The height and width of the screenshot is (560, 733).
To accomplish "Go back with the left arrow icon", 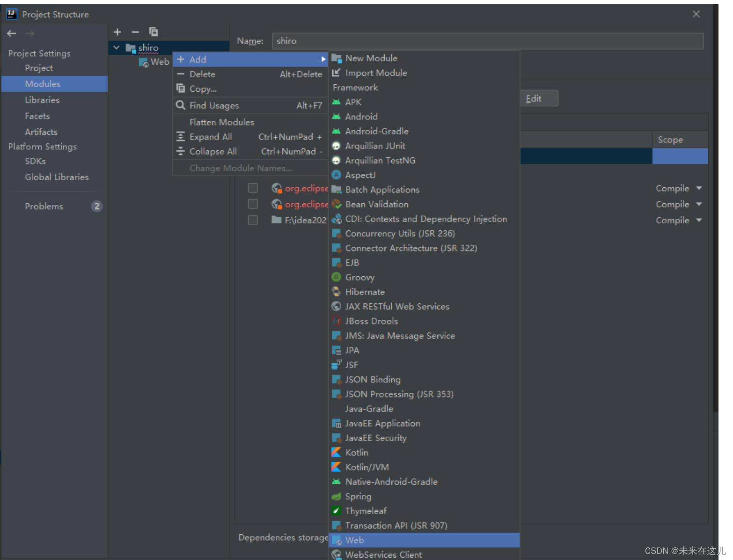I will [x=12, y=33].
